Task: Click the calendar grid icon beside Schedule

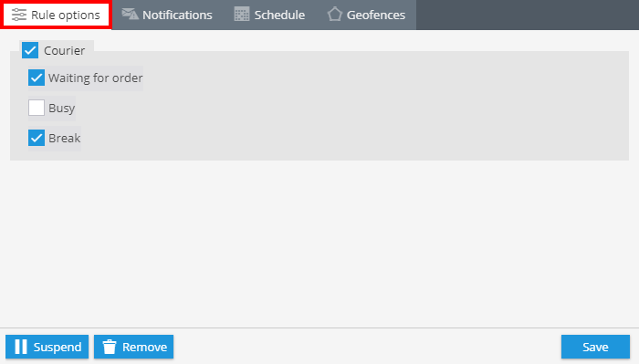Action: pyautogui.click(x=242, y=15)
